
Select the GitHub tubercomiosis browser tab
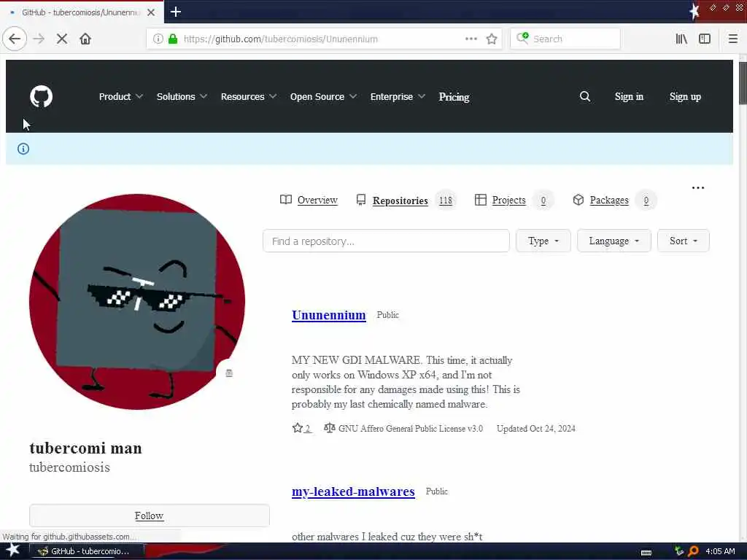tap(81, 12)
